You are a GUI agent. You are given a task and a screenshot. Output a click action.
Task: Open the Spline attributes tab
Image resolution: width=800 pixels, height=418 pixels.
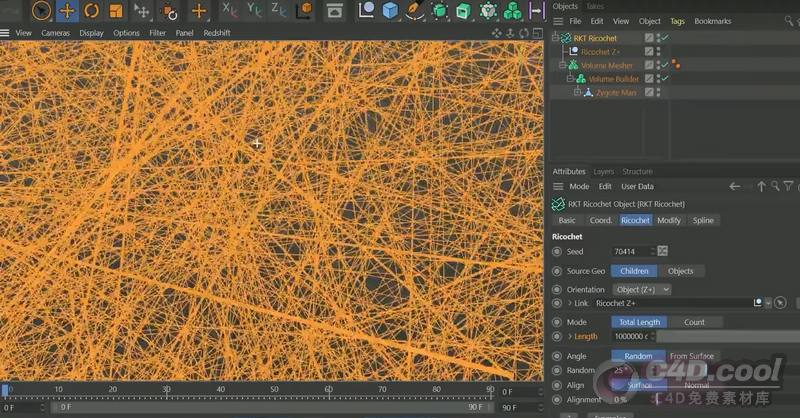point(703,220)
